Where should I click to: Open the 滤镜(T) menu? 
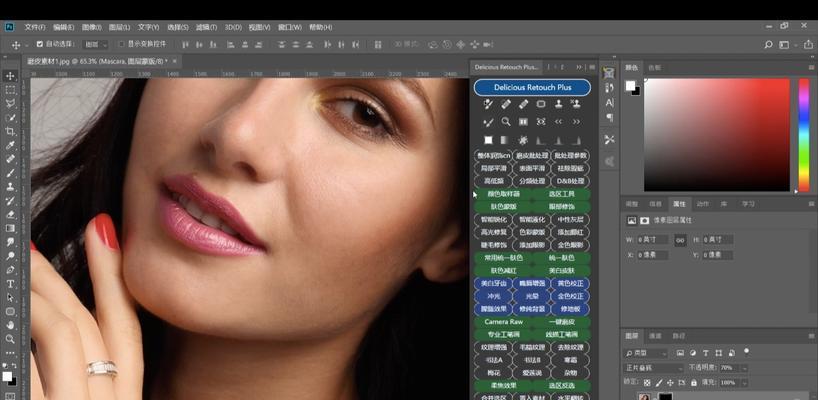pos(206,27)
